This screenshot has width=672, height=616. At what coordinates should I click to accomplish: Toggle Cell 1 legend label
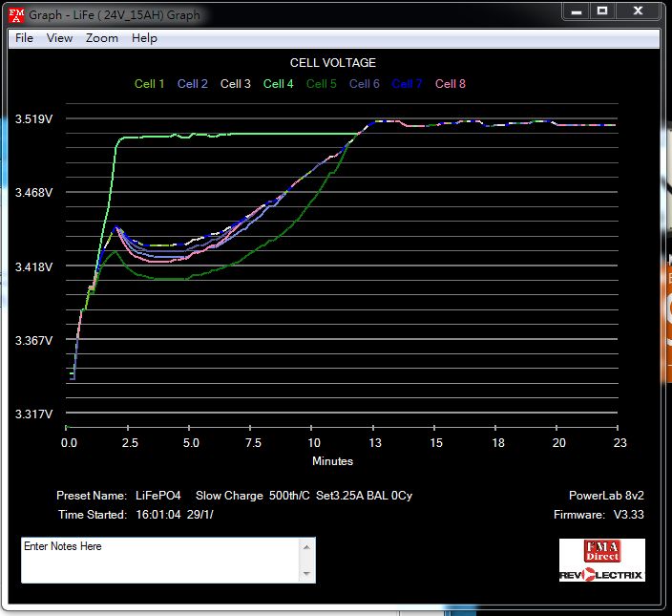click(x=149, y=84)
